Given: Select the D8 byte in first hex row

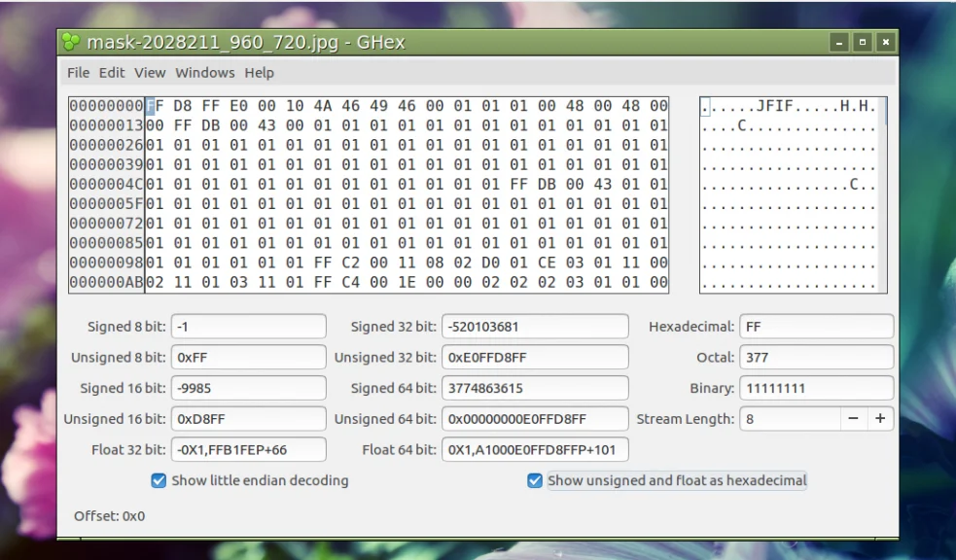Looking at the screenshot, I should coord(182,106).
